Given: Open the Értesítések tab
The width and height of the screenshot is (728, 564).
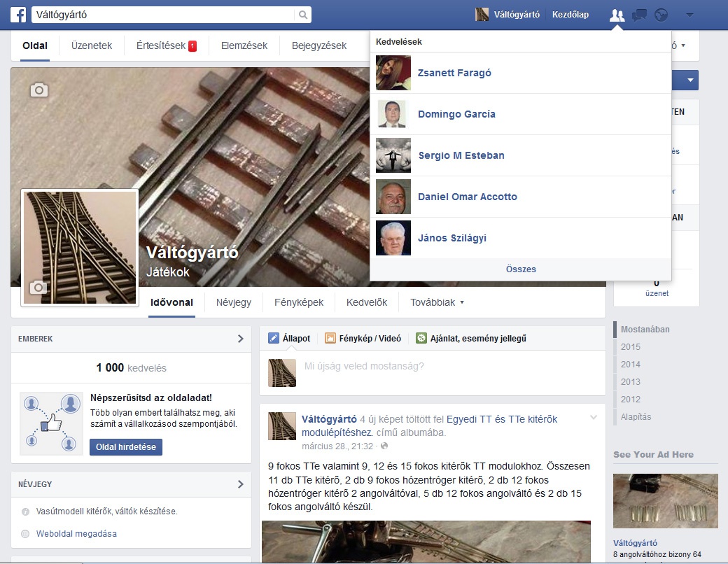Looking at the screenshot, I should (x=167, y=46).
